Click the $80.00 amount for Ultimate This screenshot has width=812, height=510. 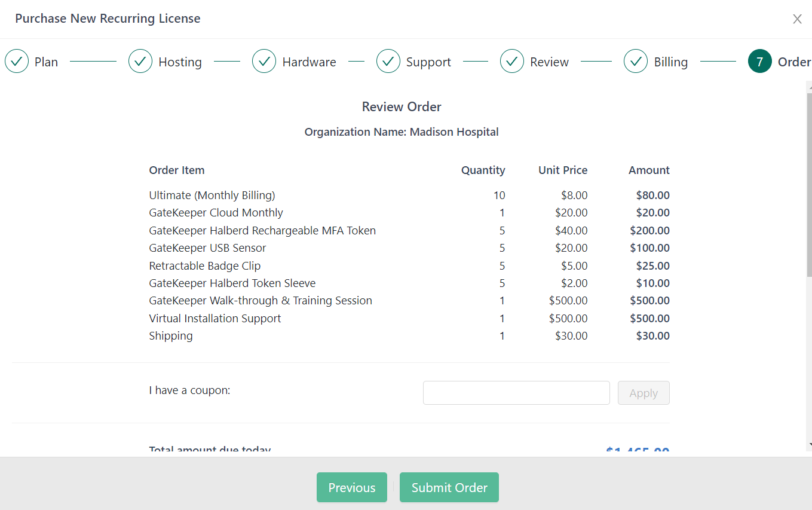(652, 196)
